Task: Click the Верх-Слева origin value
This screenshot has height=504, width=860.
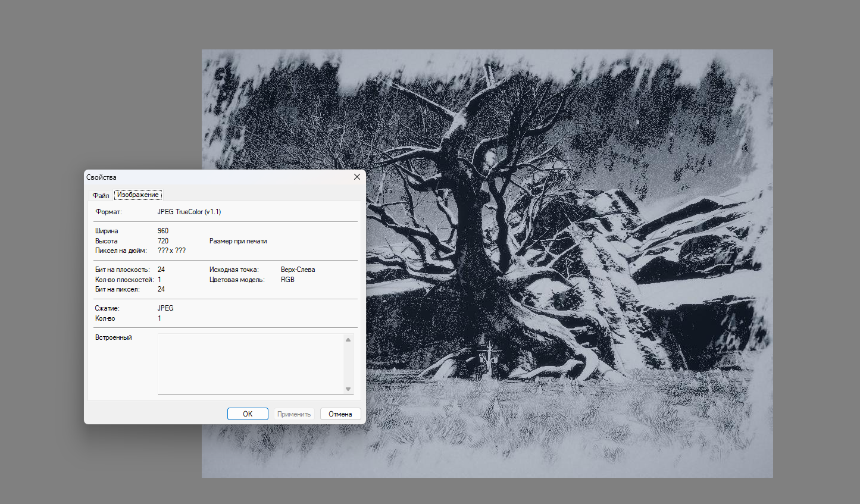Action: tap(298, 270)
